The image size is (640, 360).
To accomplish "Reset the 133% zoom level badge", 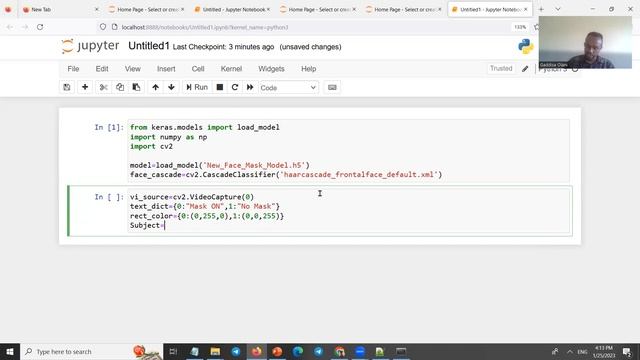I will 520,27.
